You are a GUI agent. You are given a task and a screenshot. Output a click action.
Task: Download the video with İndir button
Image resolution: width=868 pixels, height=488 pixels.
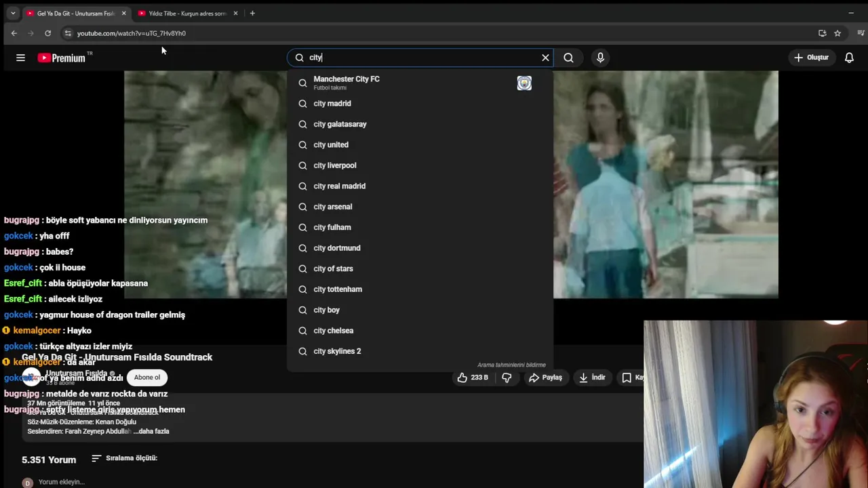click(x=592, y=378)
